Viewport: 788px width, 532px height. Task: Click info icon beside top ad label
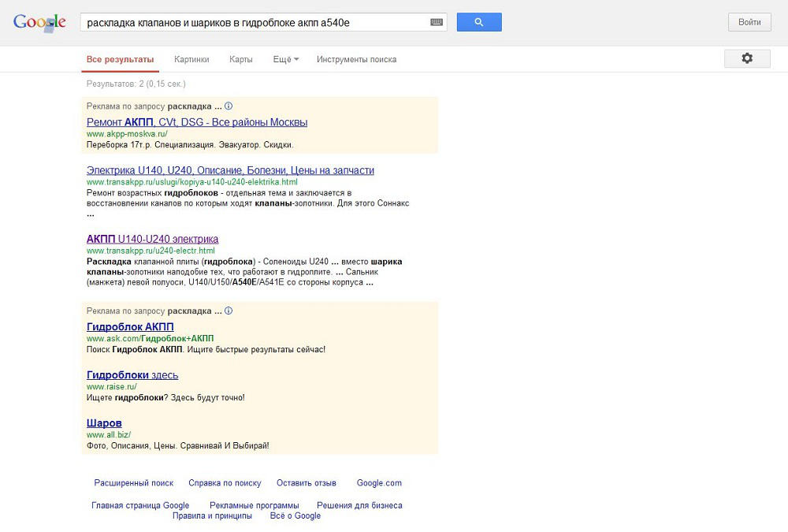(229, 106)
